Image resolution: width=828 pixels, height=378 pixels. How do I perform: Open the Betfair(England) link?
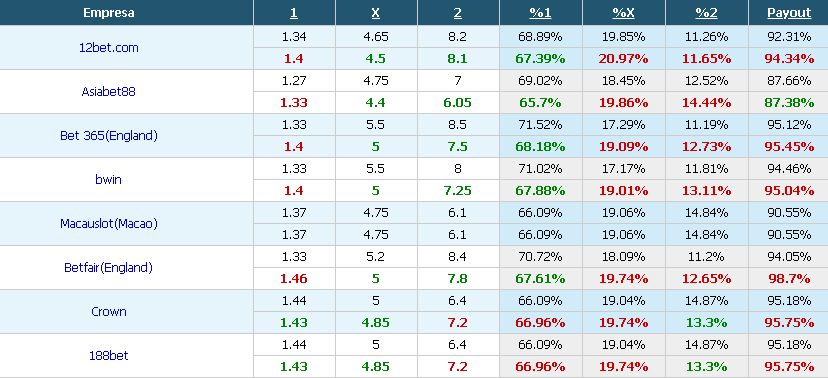108,268
